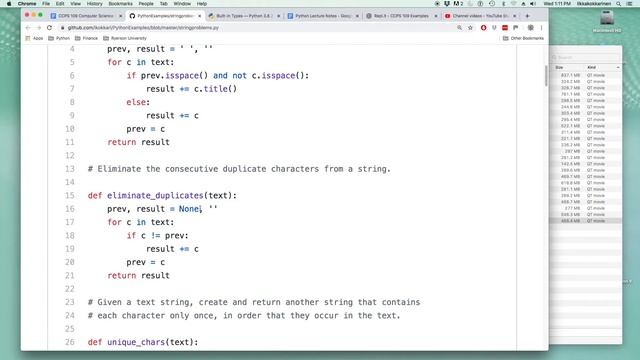Open a new Chrome tab with plus

[x=527, y=16]
